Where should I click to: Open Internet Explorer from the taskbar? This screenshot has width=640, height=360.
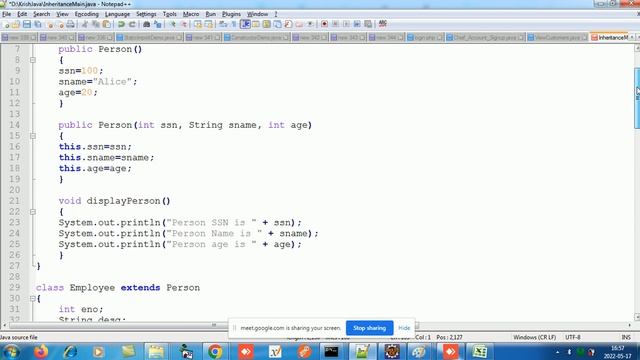pyautogui.click(x=70, y=352)
